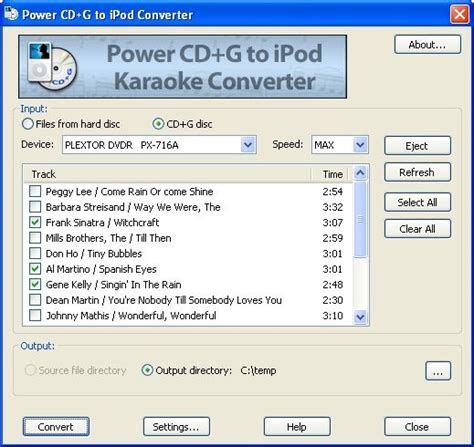The height and width of the screenshot is (447, 474).
Task: Click the Select All button
Action: pyautogui.click(x=417, y=202)
